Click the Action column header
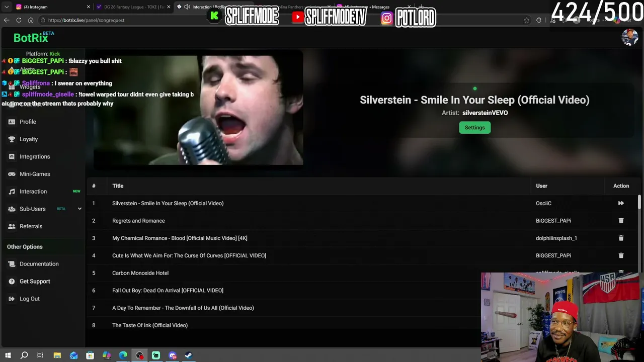 coord(621,186)
